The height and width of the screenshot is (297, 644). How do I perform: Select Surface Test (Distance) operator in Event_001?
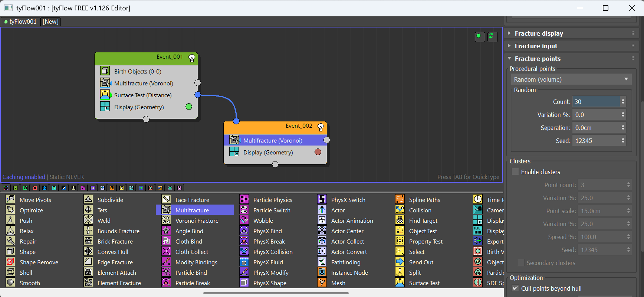143,95
